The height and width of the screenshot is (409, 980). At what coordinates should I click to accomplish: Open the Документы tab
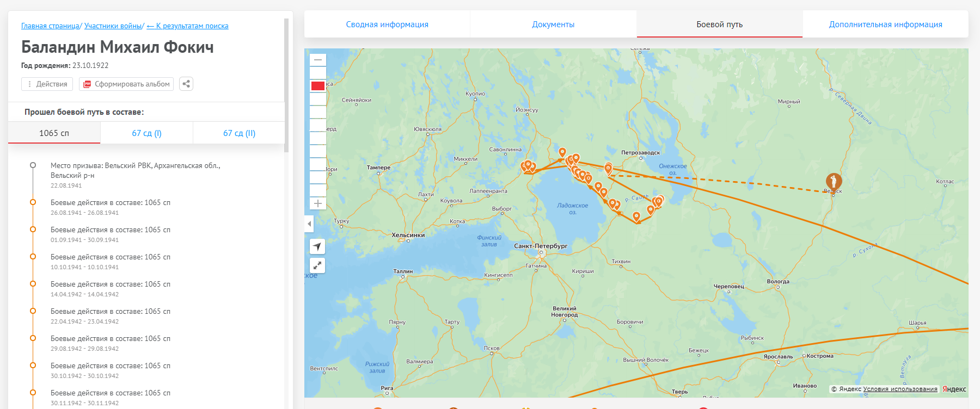[x=553, y=24]
